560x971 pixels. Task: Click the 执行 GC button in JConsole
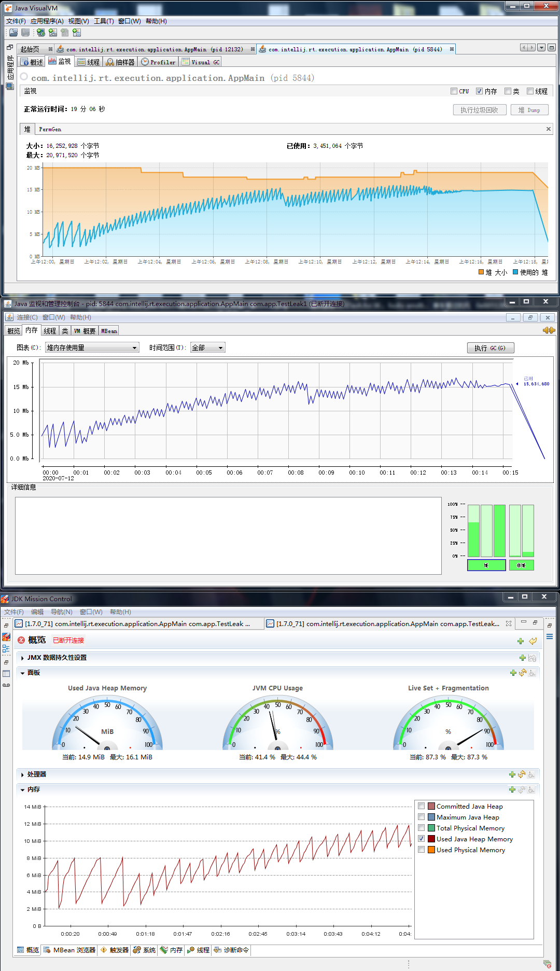[x=490, y=348]
